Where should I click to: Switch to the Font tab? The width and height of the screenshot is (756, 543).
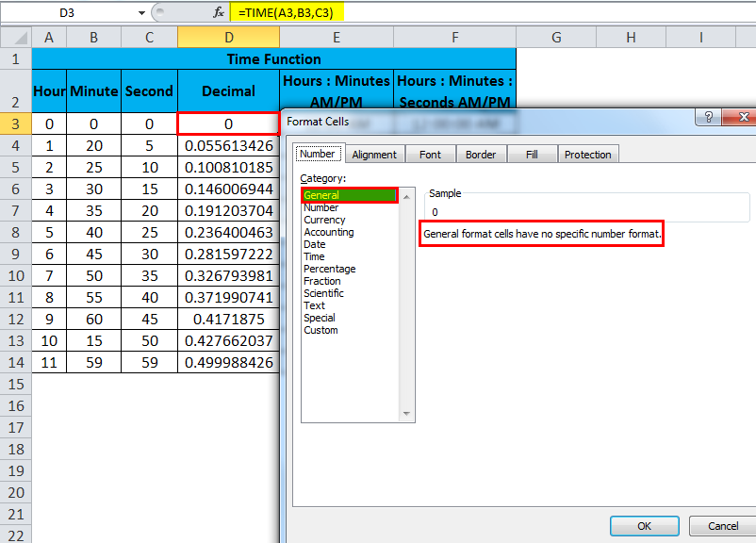pyautogui.click(x=430, y=154)
